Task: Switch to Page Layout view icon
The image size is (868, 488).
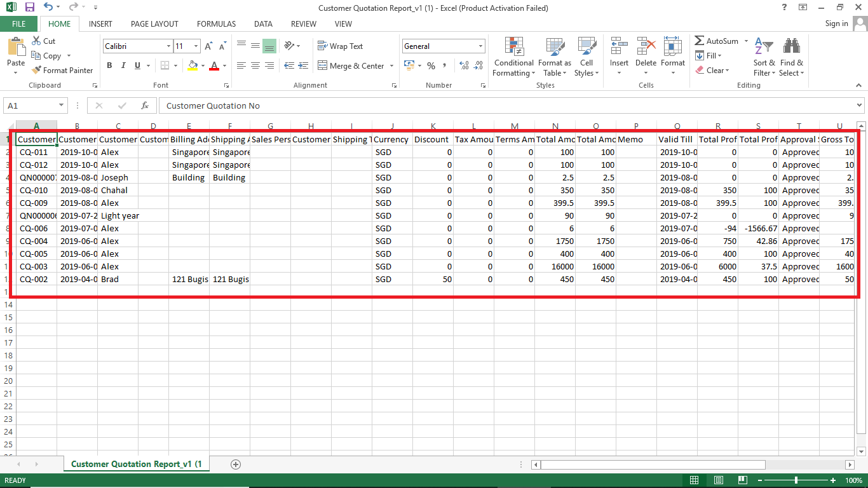Action: [x=719, y=480]
